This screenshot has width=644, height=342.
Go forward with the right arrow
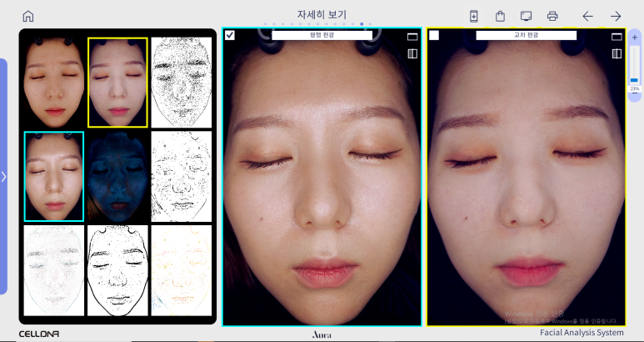click(615, 16)
